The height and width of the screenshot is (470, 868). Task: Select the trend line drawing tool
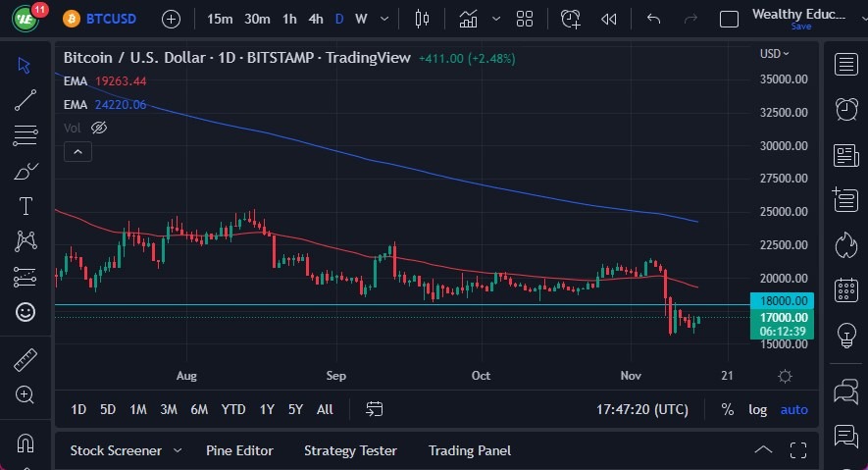(x=25, y=100)
